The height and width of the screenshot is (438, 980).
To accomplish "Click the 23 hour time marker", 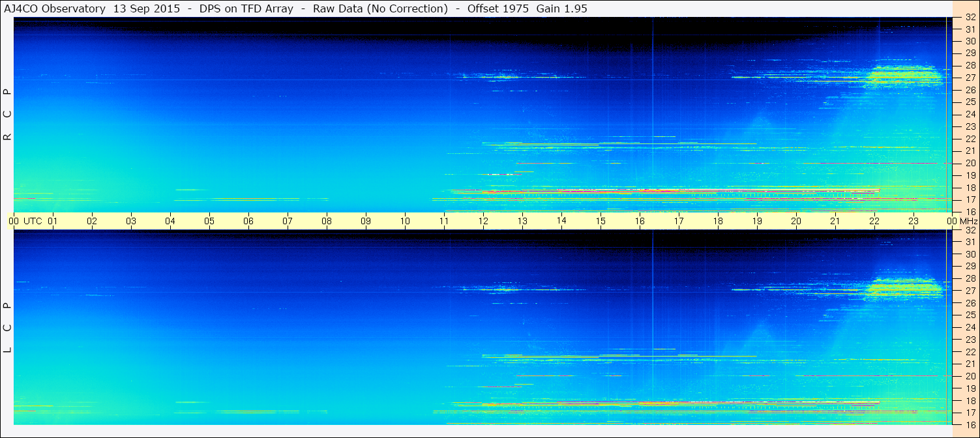I will [x=913, y=221].
